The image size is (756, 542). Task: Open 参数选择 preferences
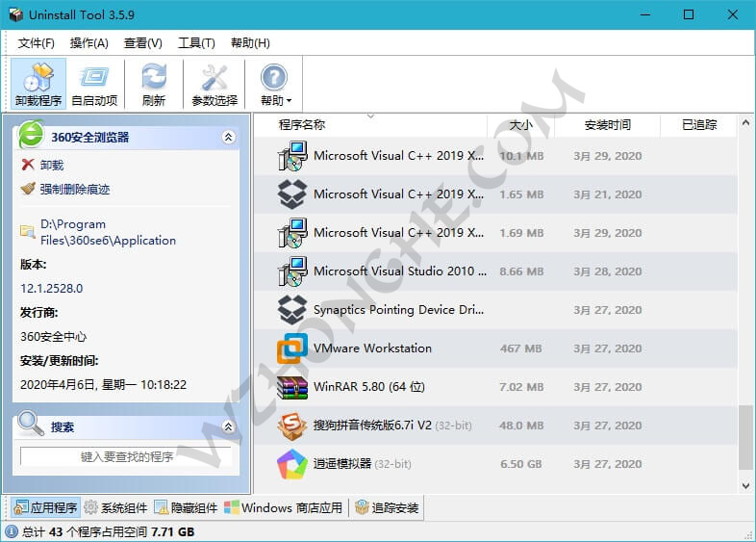click(214, 84)
